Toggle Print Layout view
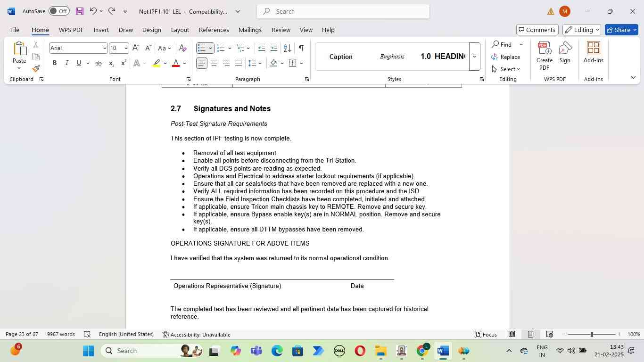644x362 pixels. [x=530, y=334]
